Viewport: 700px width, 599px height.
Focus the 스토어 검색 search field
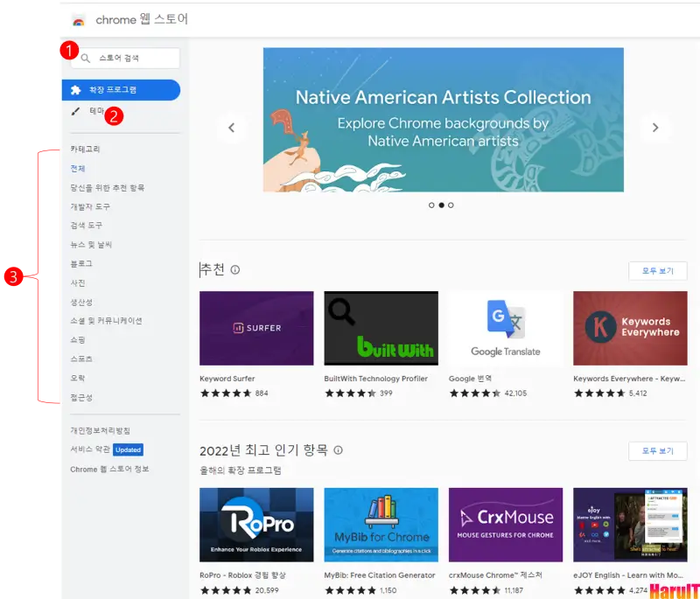pyautogui.click(x=125, y=58)
